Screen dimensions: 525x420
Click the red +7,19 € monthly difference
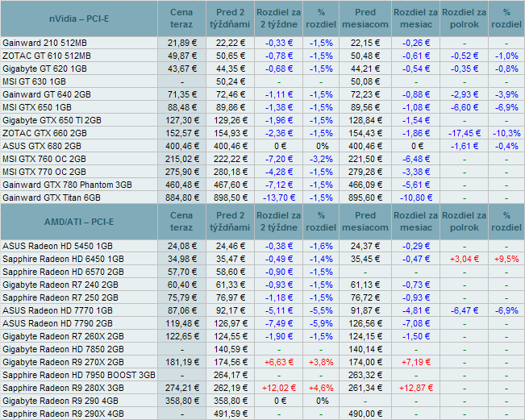tap(416, 362)
